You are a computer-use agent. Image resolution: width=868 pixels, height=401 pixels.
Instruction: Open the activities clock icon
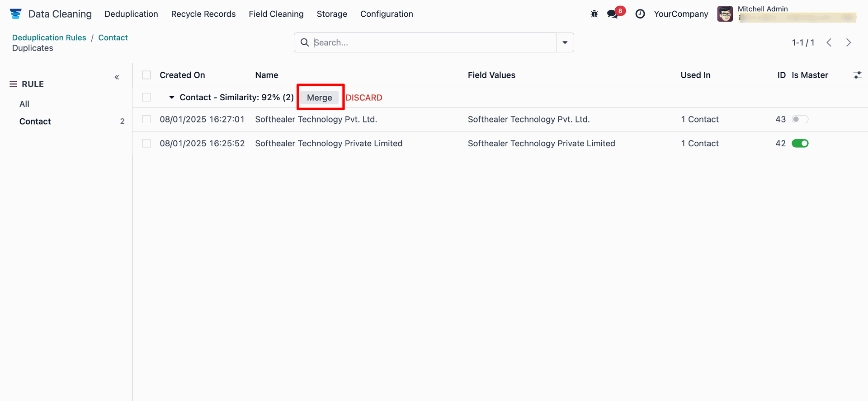(640, 14)
